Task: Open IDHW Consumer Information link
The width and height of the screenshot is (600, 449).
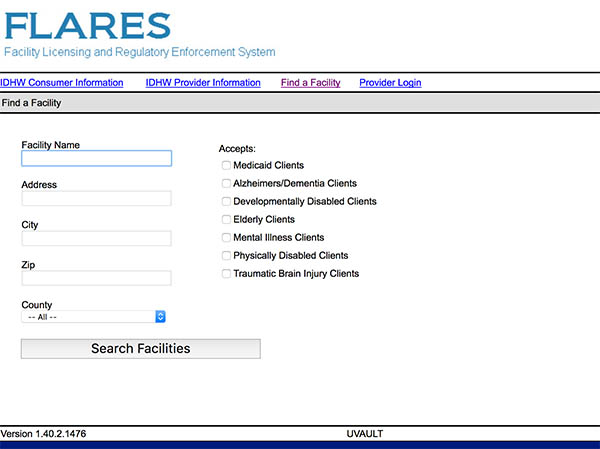Action: (x=62, y=83)
